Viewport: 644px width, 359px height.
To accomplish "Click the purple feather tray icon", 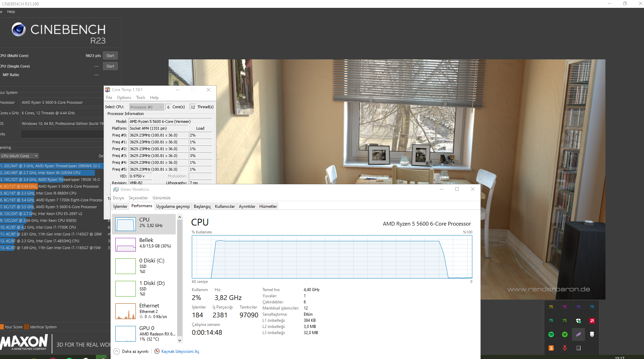I will (x=578, y=334).
